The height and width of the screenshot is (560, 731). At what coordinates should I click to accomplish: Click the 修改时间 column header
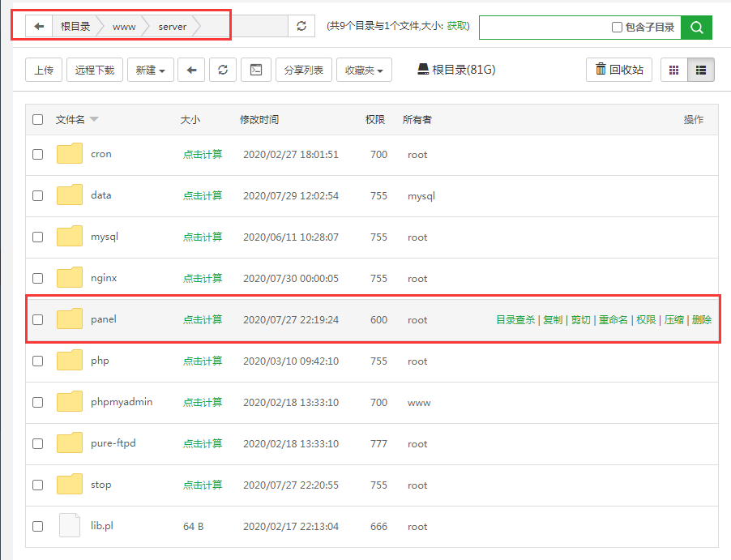click(x=259, y=120)
